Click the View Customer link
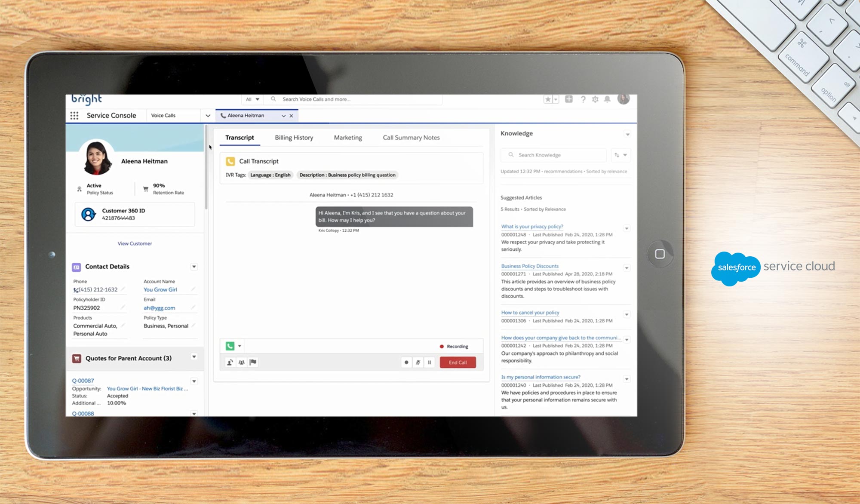 click(135, 243)
